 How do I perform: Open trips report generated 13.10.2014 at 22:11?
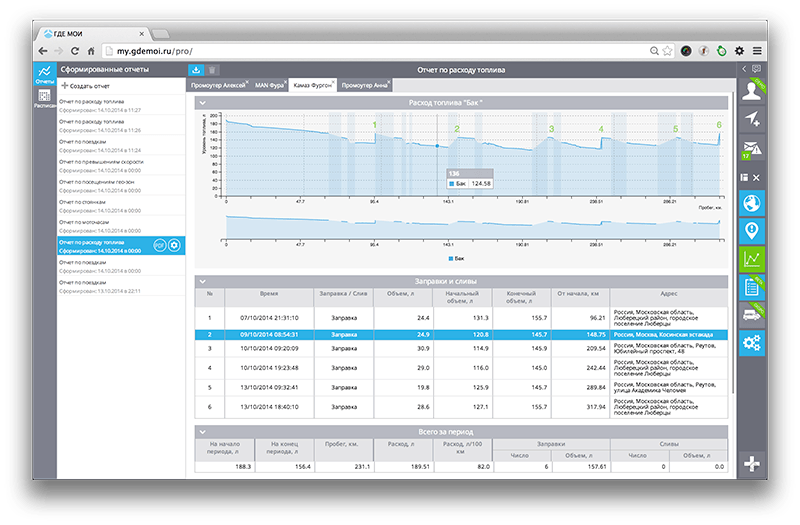(x=121, y=286)
